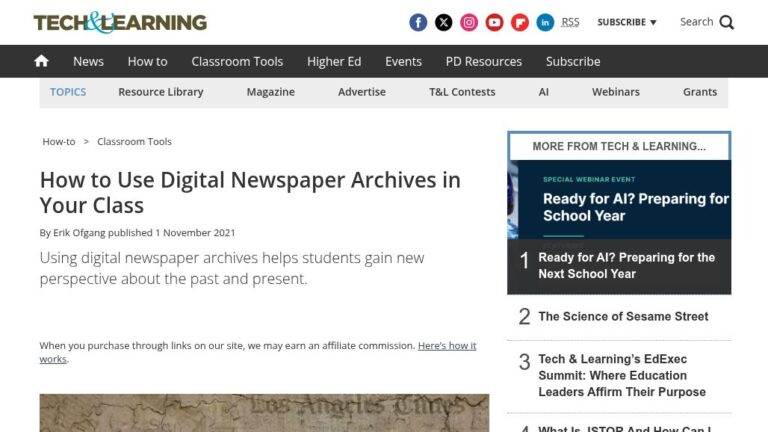Click the search magnifying glass icon
Screen dimensions: 768x432
coord(727,23)
